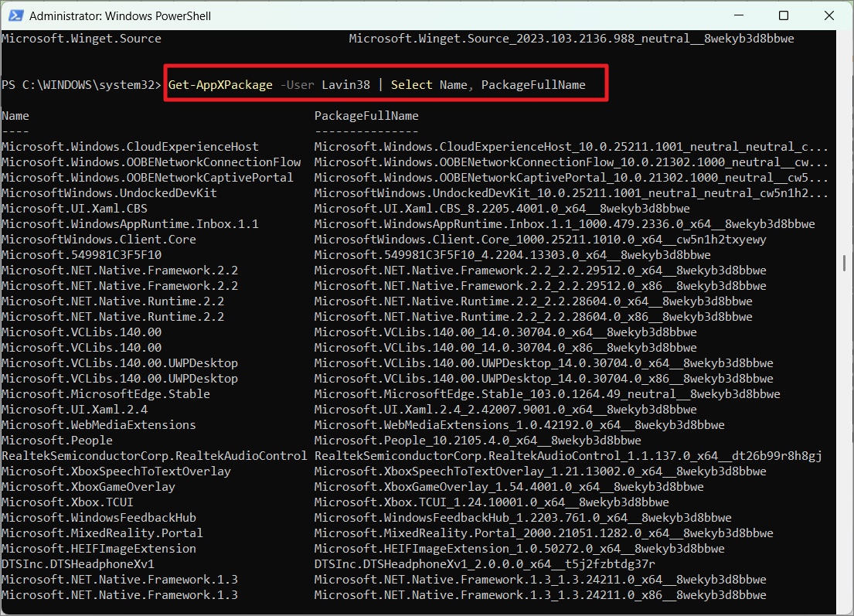This screenshot has height=616, width=854.
Task: Click full name Microsoft.UI.Xaml.CBS_8.2205.4001.0_x64
Action: coord(502,209)
